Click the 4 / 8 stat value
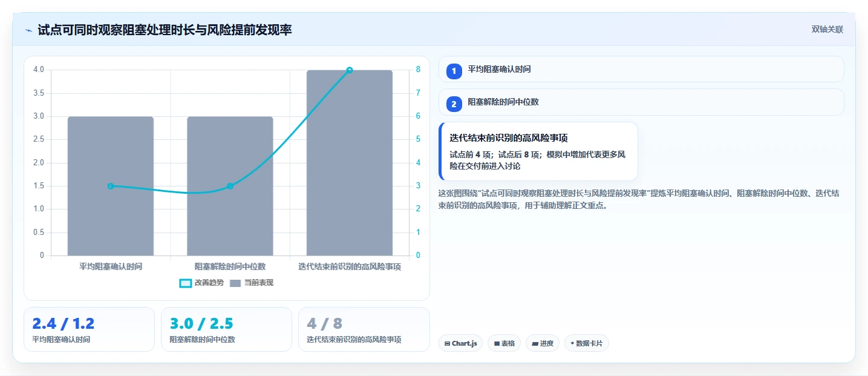Viewport: 868px width, 376px height. point(324,323)
